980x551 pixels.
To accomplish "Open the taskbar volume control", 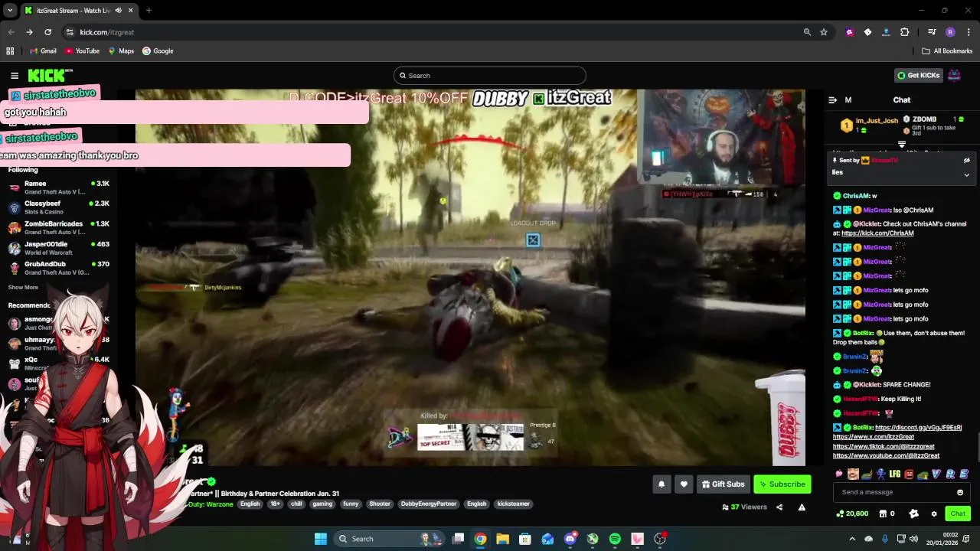I will pyautogui.click(x=915, y=539).
